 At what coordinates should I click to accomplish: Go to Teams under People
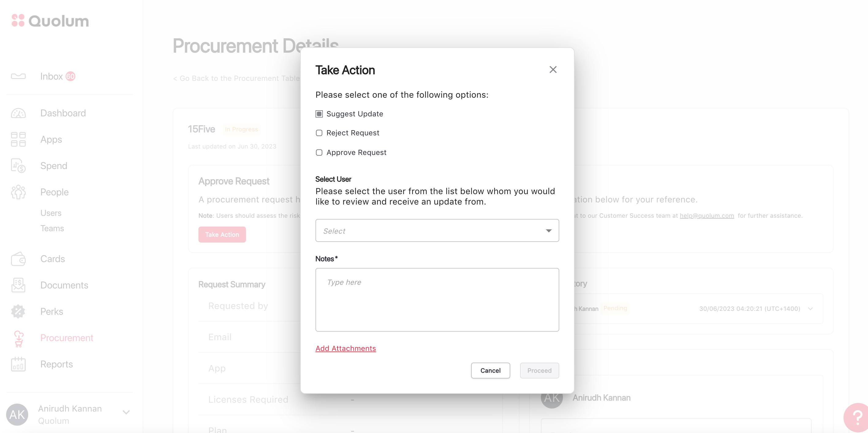52,228
